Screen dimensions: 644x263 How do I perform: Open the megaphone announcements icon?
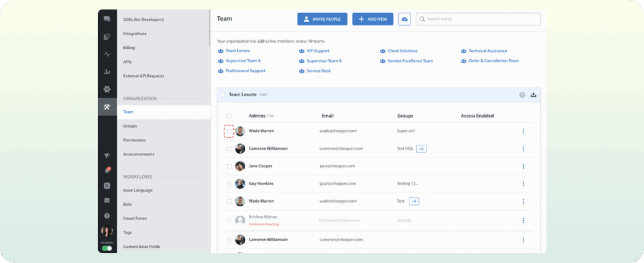tap(107, 156)
